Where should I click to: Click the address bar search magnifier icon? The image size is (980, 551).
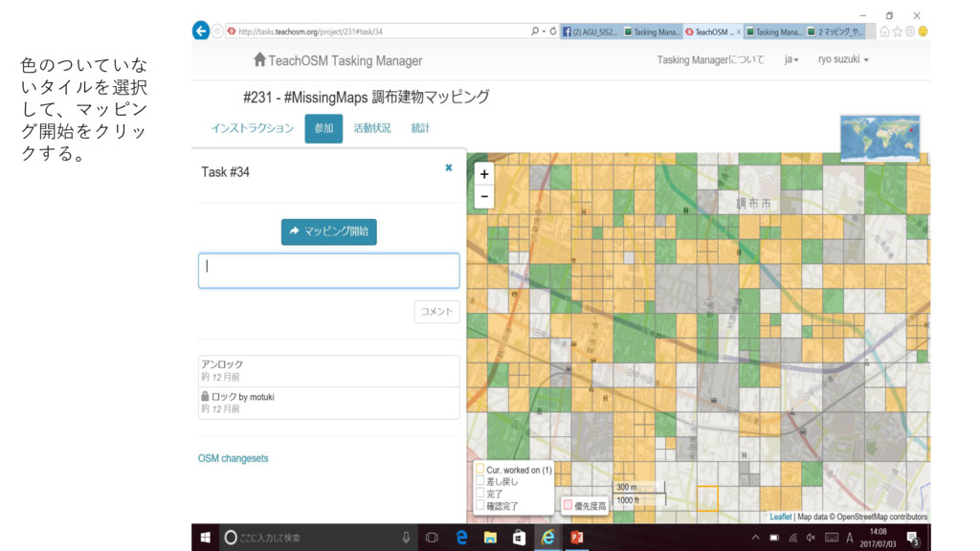[535, 32]
